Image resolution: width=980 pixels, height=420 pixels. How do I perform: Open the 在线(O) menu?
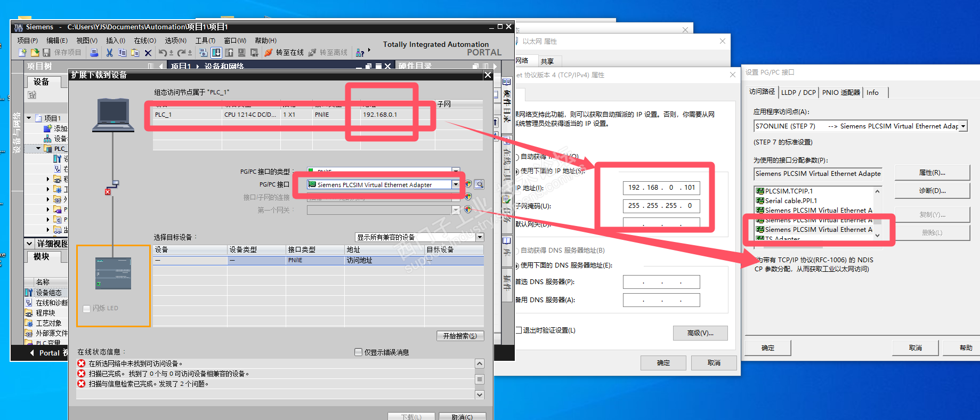(x=145, y=41)
